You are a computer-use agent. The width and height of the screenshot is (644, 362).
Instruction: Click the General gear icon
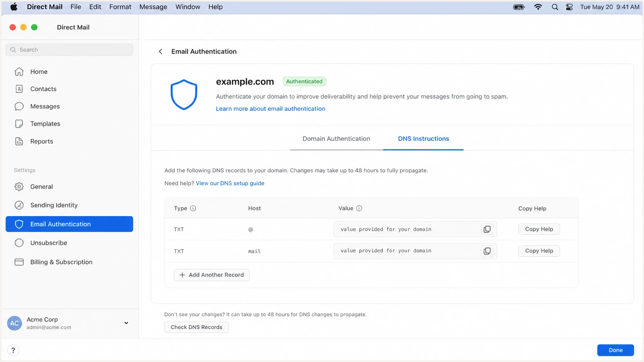pyautogui.click(x=19, y=187)
